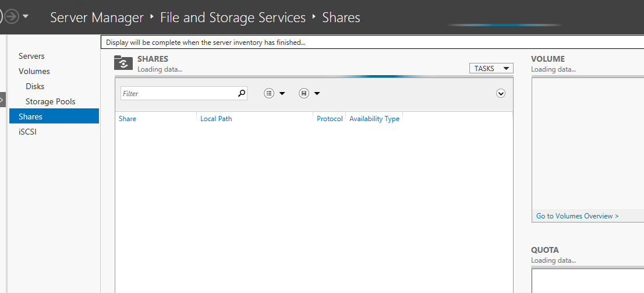Open the Go to Volumes Overview link
The width and height of the screenshot is (644, 293).
pos(577,216)
